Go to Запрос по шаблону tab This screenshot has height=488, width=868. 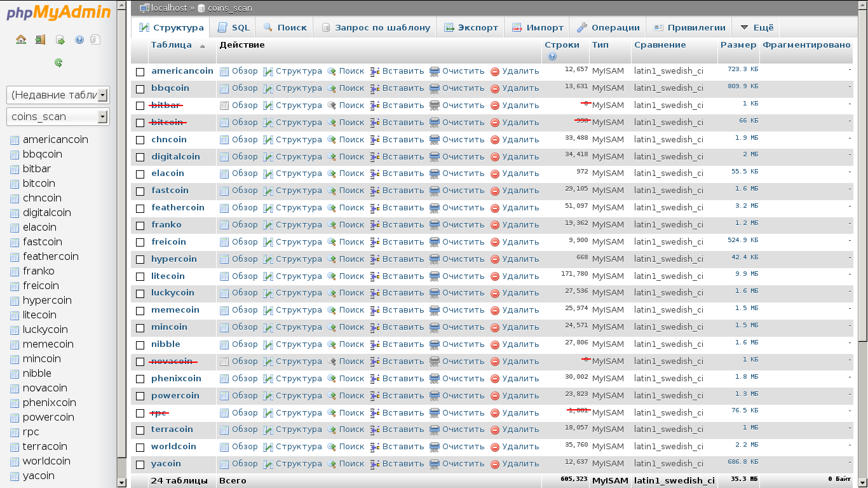click(x=376, y=27)
